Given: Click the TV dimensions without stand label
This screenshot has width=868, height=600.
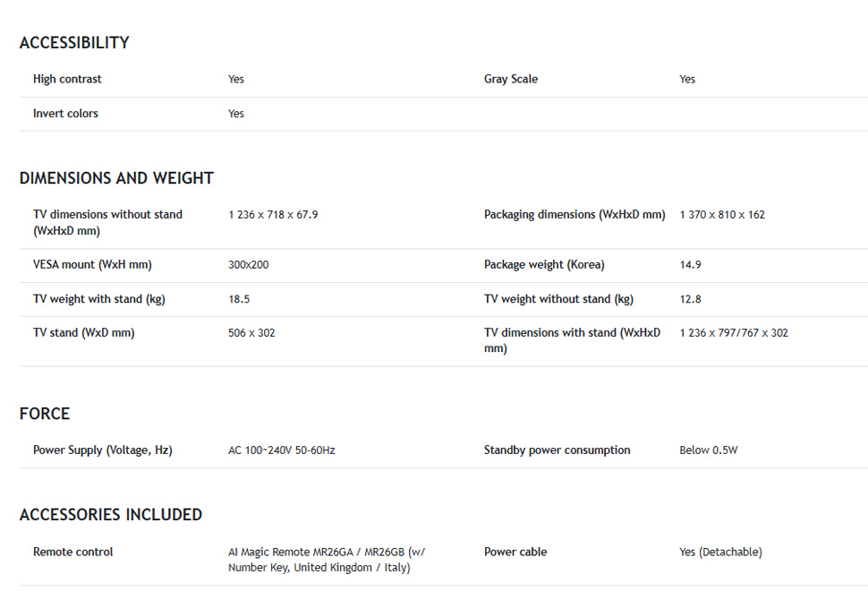Looking at the screenshot, I should [107, 222].
